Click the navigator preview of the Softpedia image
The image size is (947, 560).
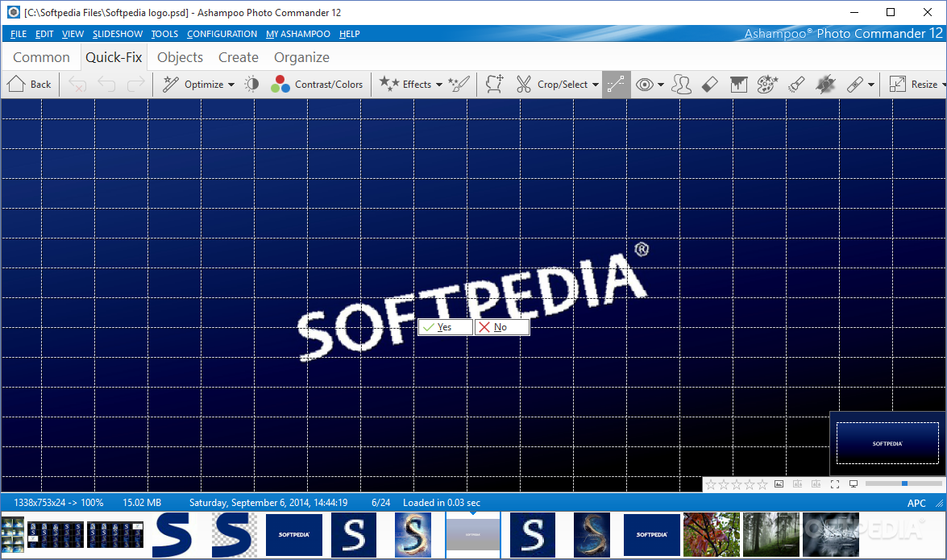point(887,443)
